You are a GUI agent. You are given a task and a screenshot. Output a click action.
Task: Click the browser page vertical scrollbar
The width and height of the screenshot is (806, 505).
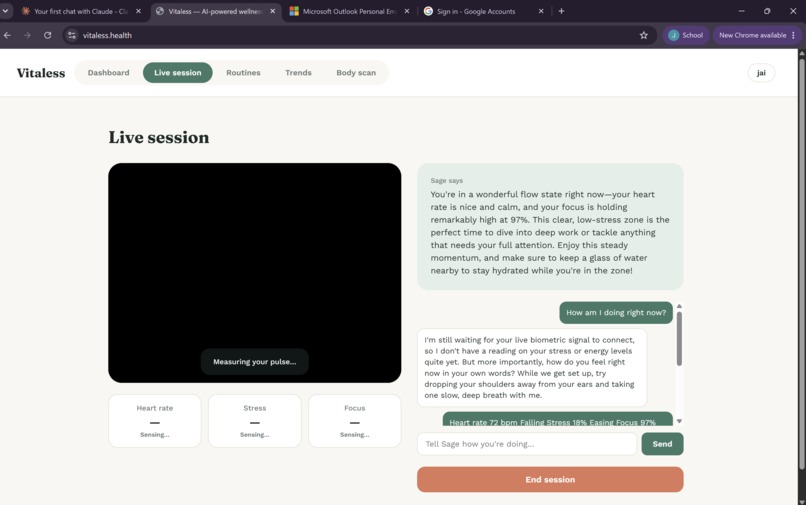[801, 262]
